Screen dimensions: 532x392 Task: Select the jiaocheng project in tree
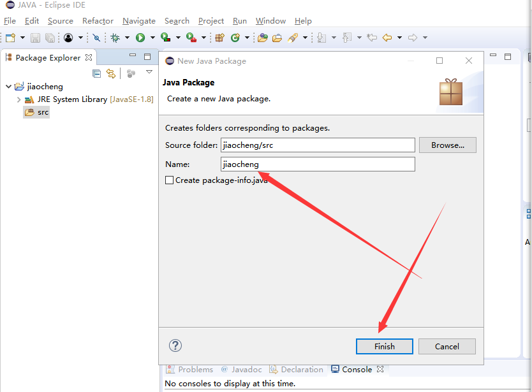point(39,87)
